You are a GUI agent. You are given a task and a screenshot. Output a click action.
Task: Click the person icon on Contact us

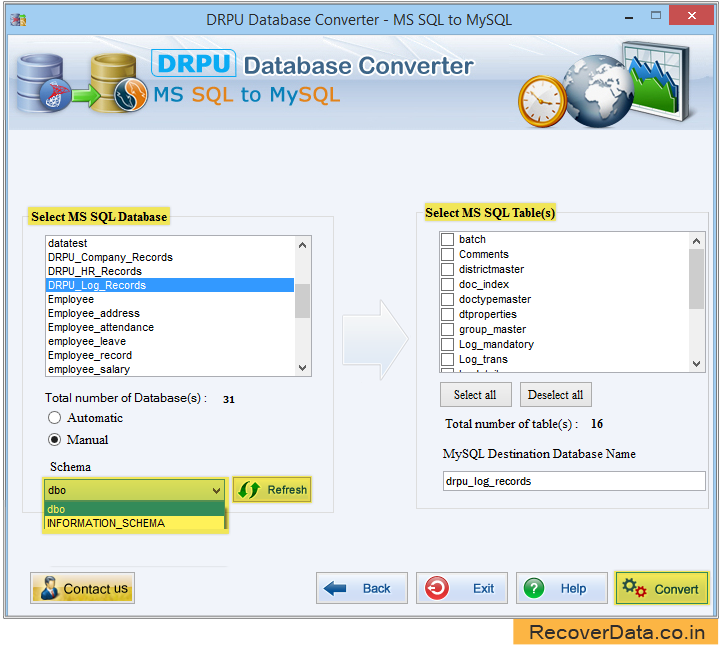49,588
